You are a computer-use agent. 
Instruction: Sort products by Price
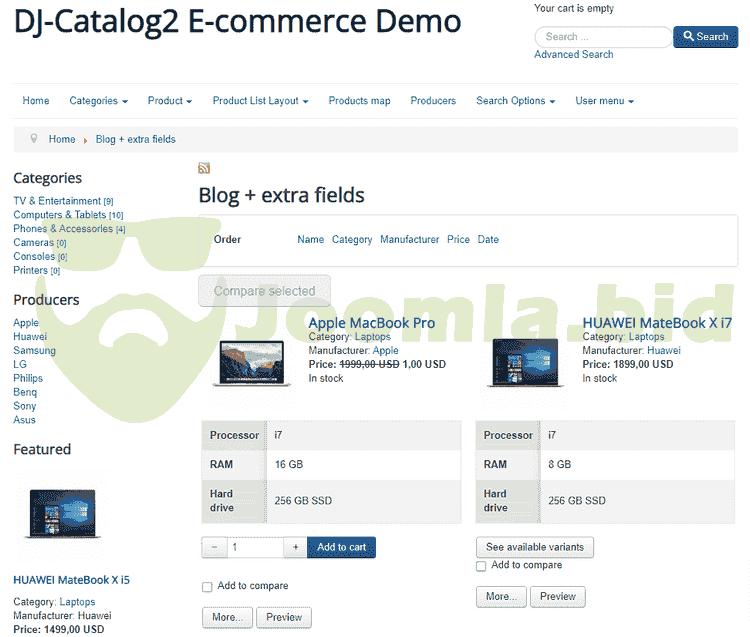[x=458, y=240]
